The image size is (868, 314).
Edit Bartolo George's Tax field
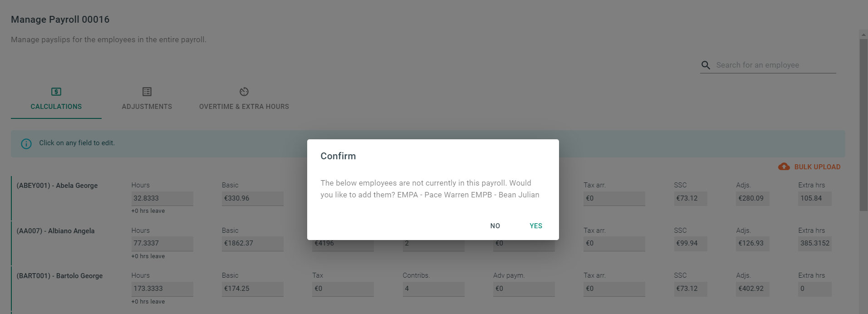343,289
